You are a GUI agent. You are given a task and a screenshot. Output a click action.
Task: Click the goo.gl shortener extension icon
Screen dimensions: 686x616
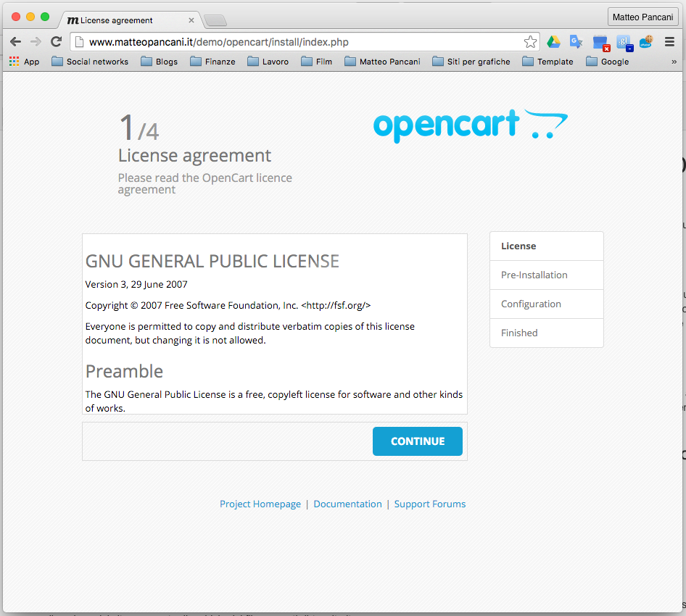pyautogui.click(x=624, y=43)
